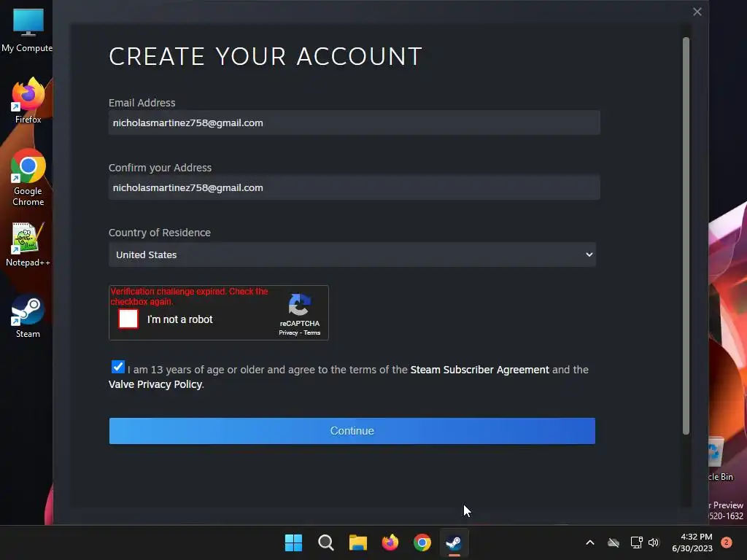Open the reCAPTCHA Terms link
The width and height of the screenshot is (747, 560).
click(x=312, y=332)
